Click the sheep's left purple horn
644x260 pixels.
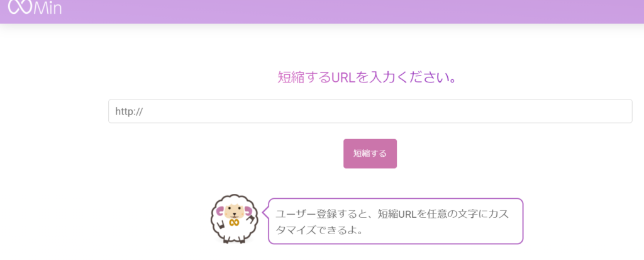(220, 212)
